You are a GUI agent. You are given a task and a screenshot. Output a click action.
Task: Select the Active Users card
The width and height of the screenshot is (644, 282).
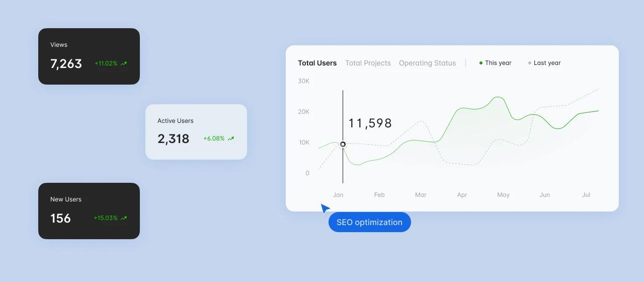coord(196,132)
